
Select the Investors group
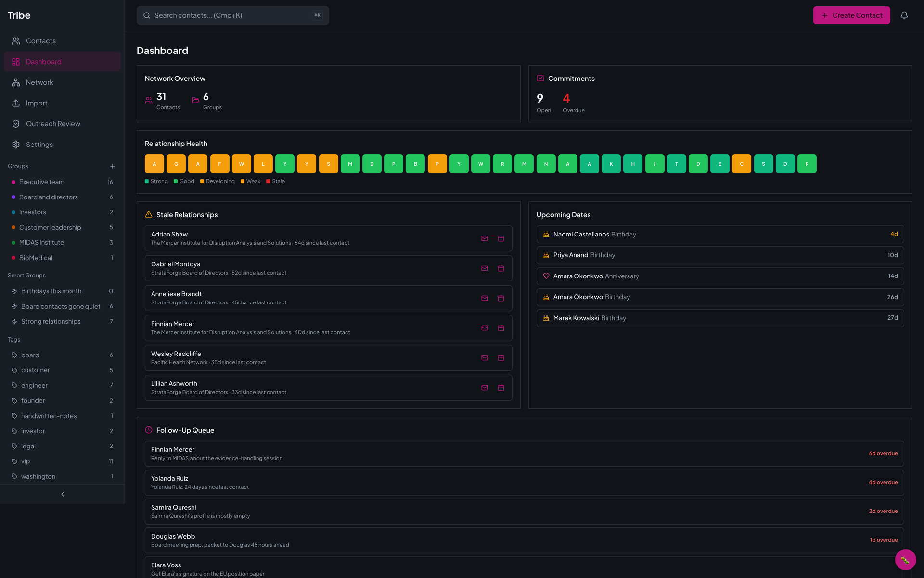tap(62, 212)
